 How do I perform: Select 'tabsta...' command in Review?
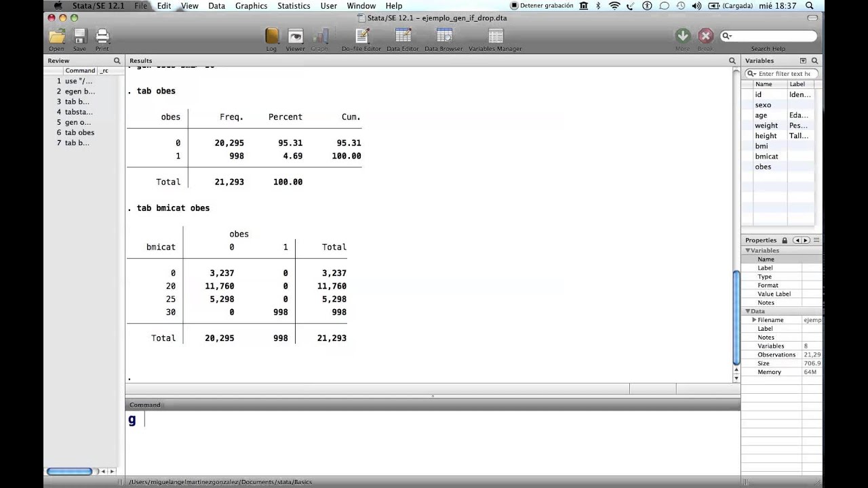point(79,112)
